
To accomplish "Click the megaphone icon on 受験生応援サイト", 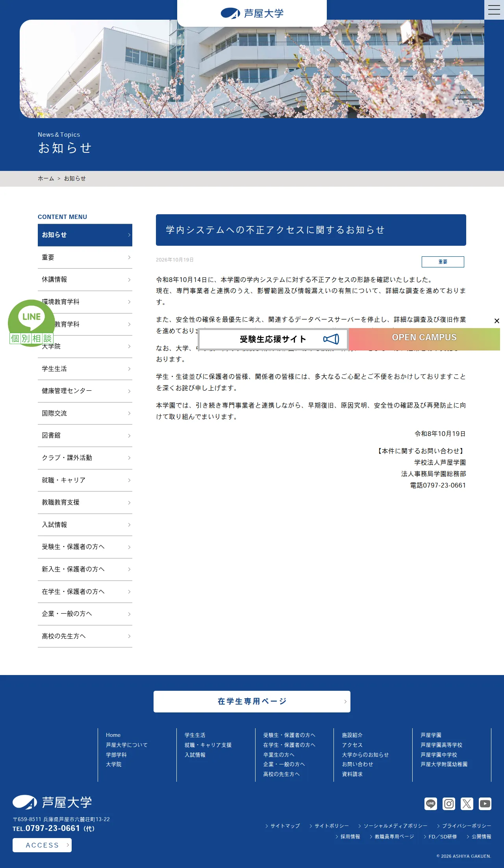I will tap(331, 339).
